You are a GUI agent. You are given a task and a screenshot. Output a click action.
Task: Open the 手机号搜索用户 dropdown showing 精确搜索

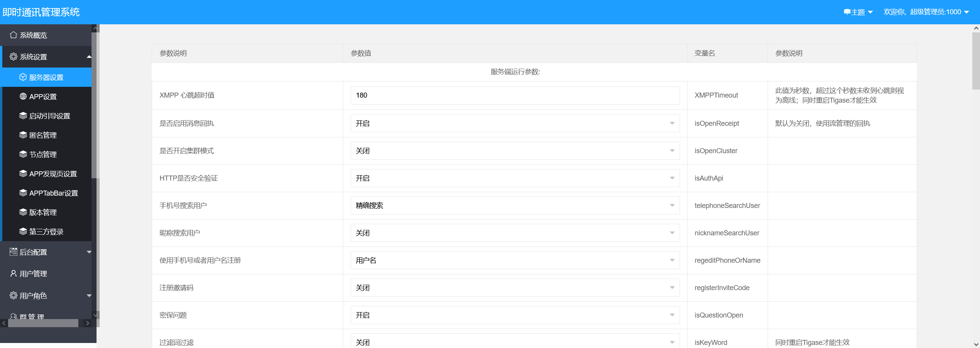(515, 206)
